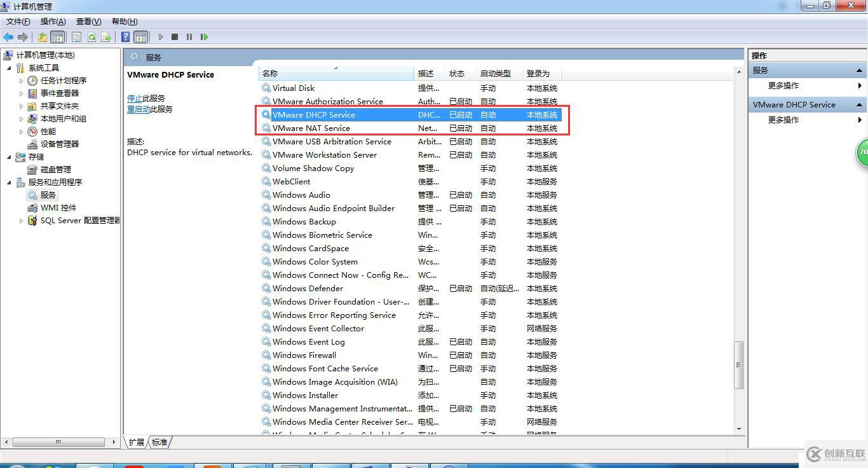The height and width of the screenshot is (468, 868).
Task: Sort services by the 状态 column header
Action: click(461, 74)
